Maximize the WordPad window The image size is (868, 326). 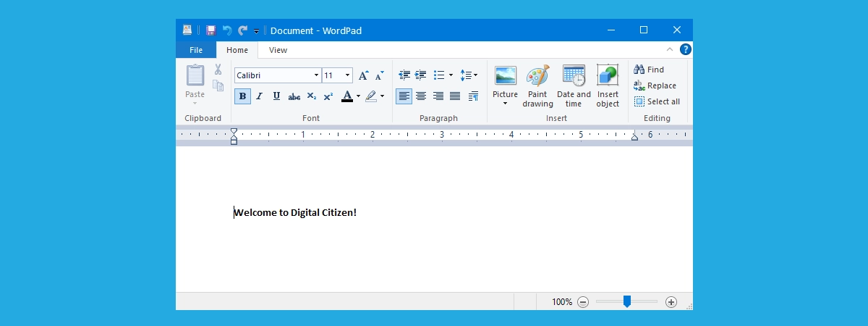[x=644, y=30]
